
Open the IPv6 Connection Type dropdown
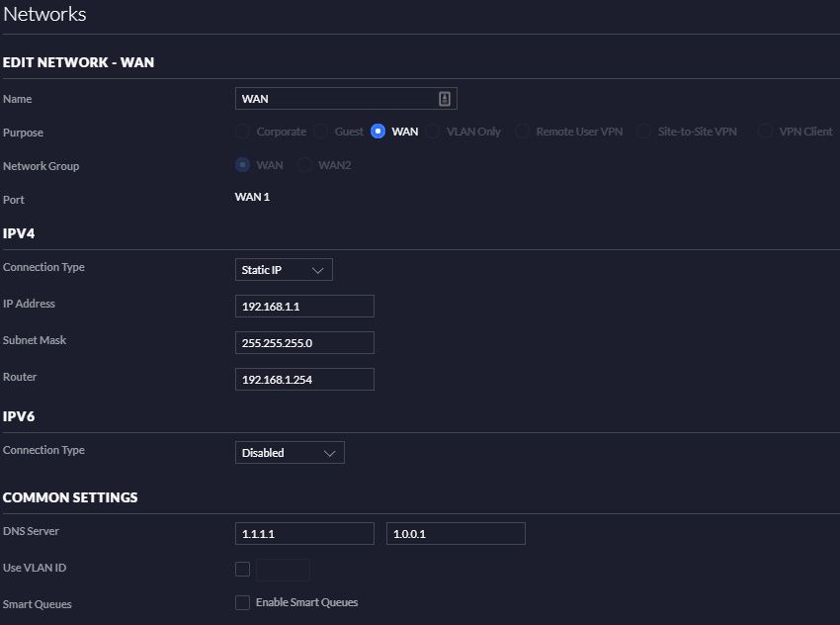coord(290,453)
